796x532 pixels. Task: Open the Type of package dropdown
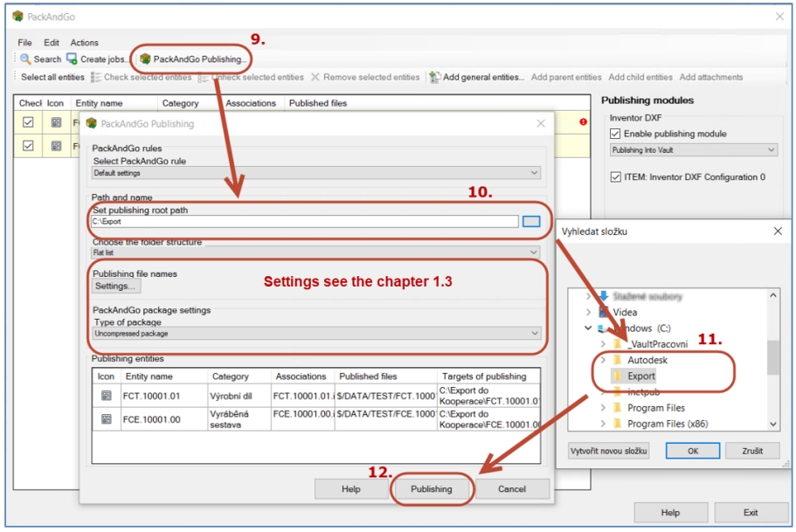315,334
